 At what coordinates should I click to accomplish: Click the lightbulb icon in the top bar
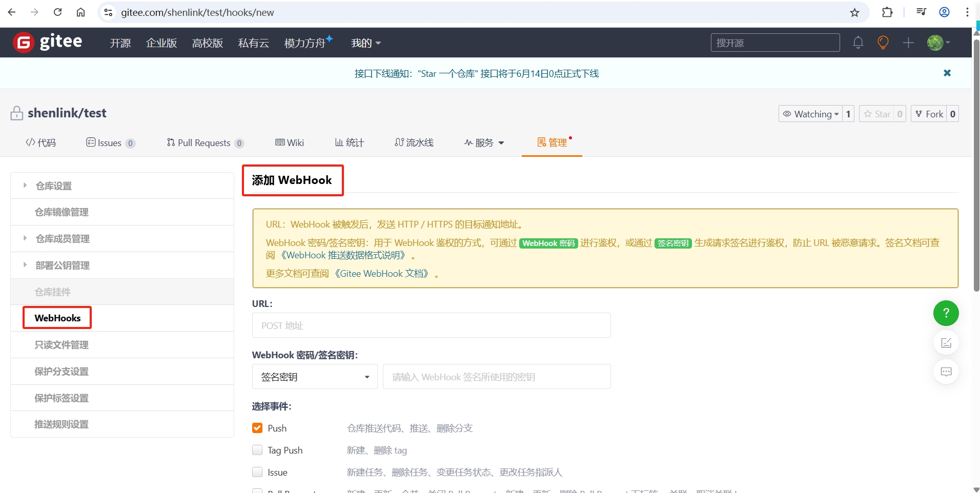[x=883, y=43]
